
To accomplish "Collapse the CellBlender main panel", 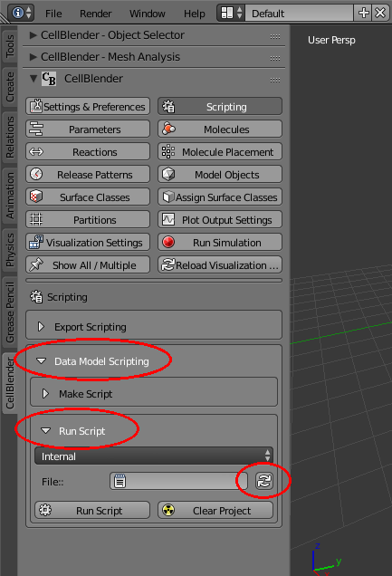I will (33, 79).
